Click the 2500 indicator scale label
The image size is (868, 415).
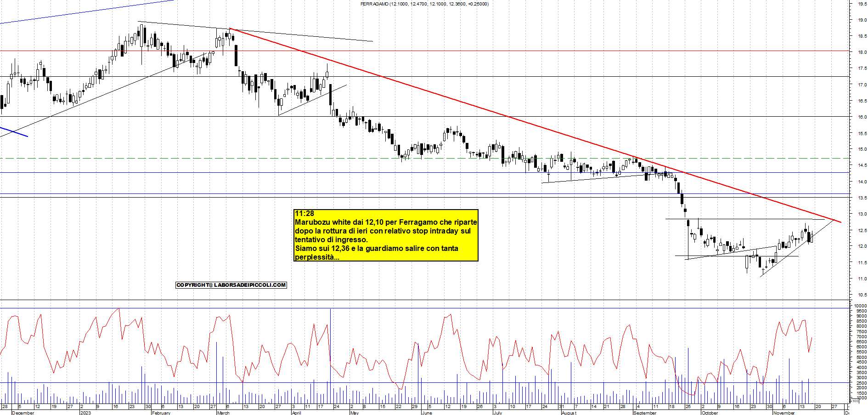pyautogui.click(x=862, y=382)
